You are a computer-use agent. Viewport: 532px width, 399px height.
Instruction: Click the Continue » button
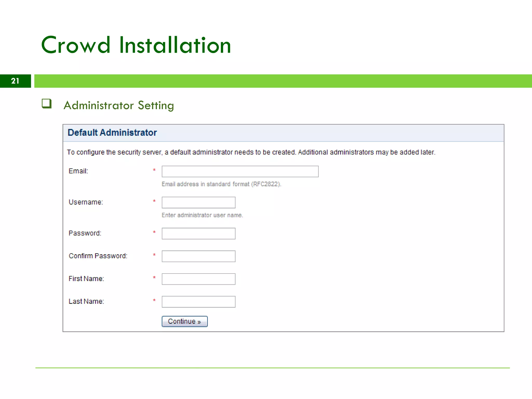click(185, 321)
